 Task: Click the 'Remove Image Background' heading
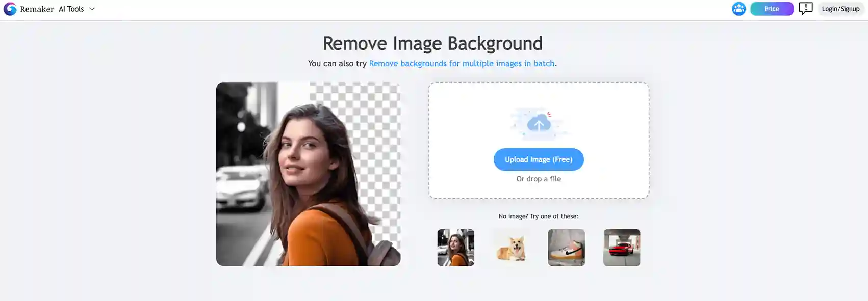pos(432,44)
